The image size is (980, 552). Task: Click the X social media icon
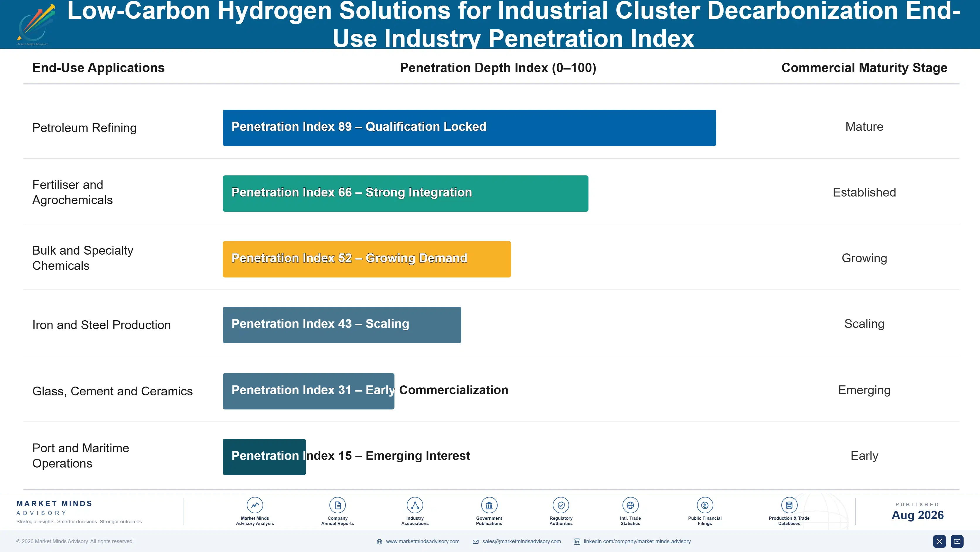[x=939, y=541]
